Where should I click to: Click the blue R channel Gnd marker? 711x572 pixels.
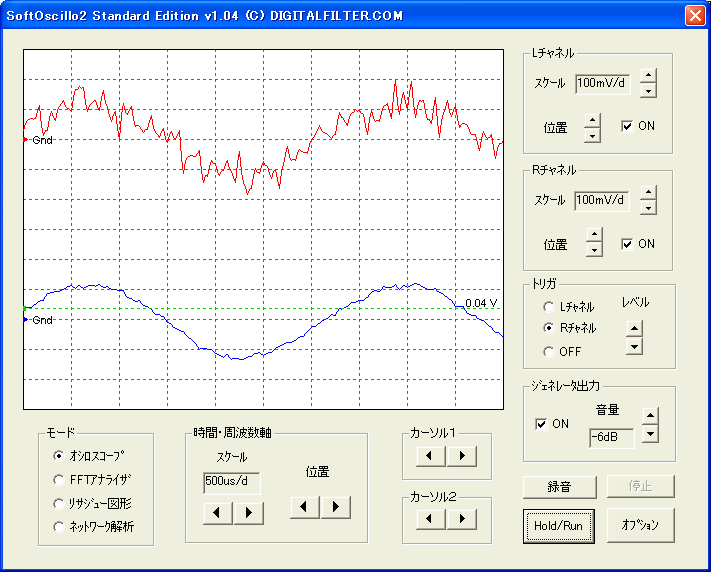click(26, 320)
